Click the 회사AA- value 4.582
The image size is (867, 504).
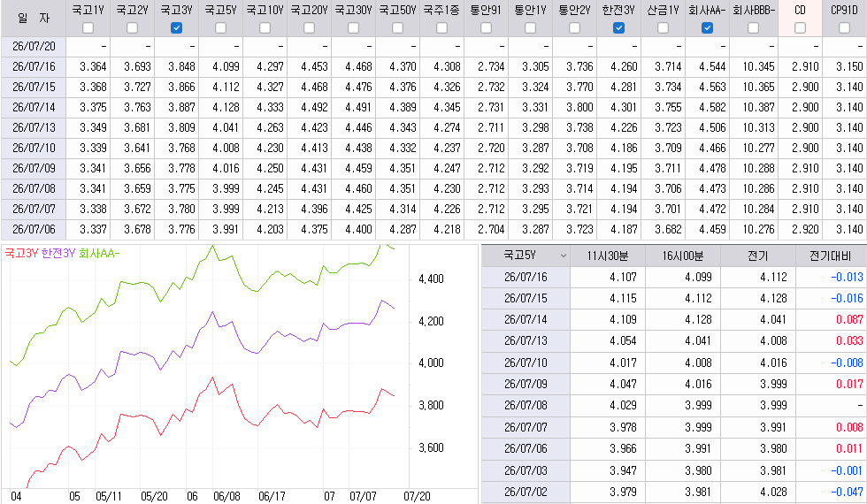pos(713,108)
